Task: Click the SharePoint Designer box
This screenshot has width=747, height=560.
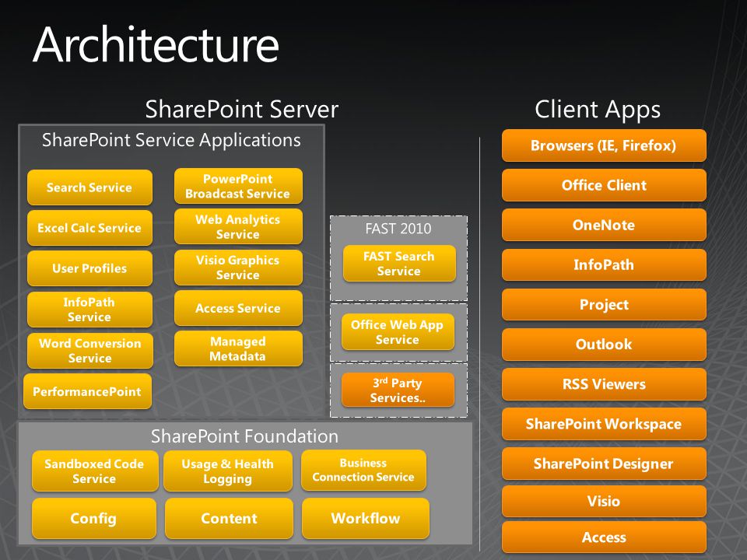Action: tap(604, 464)
